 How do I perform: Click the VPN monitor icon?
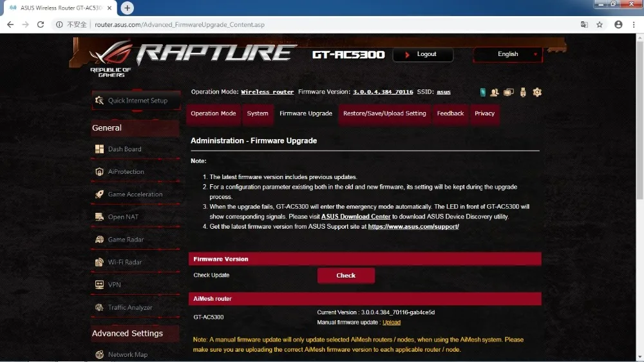click(x=99, y=285)
